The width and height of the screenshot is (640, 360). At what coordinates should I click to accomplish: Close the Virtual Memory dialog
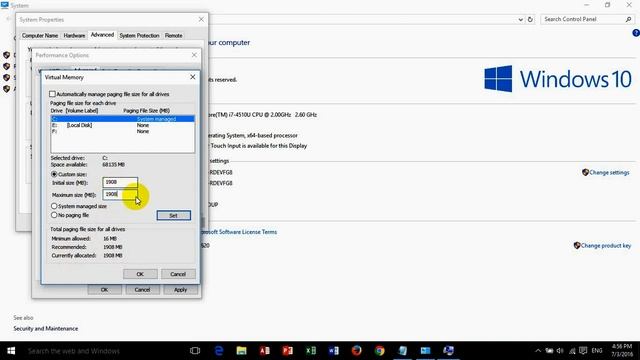[193, 77]
